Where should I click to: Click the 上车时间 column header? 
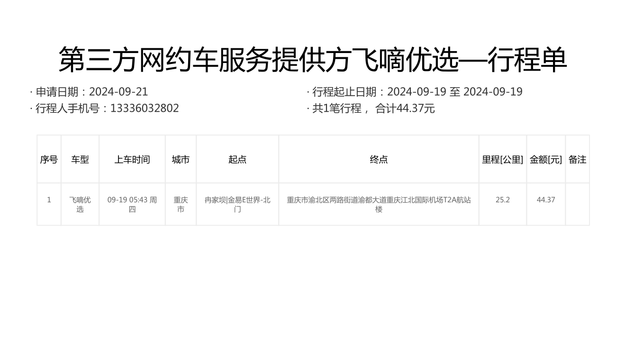tap(132, 160)
